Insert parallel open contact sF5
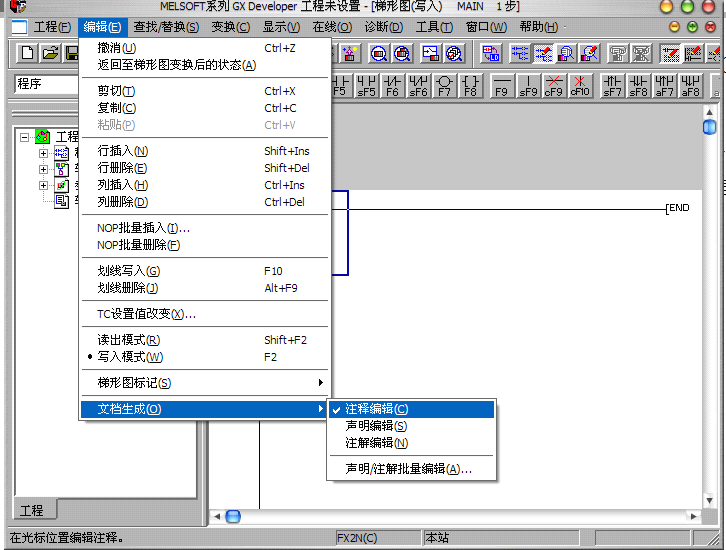 click(366, 86)
